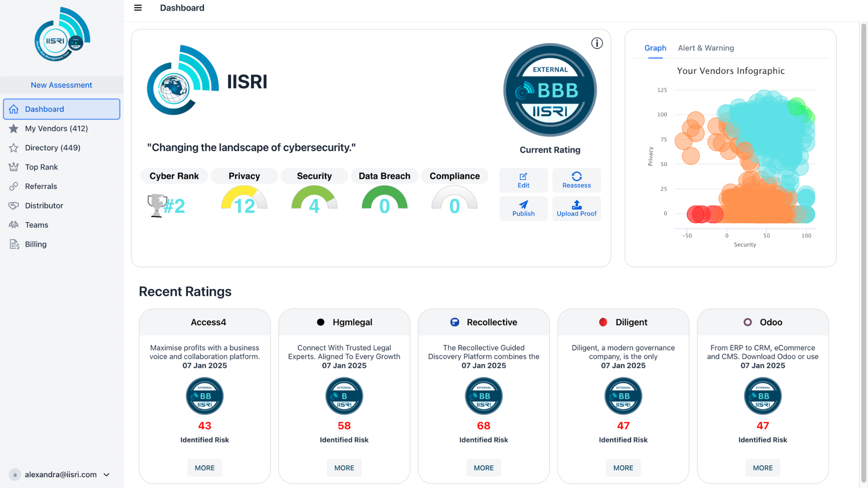Select the Cyber Rank label
Viewport: 868px width, 488px height.
pyautogui.click(x=174, y=176)
